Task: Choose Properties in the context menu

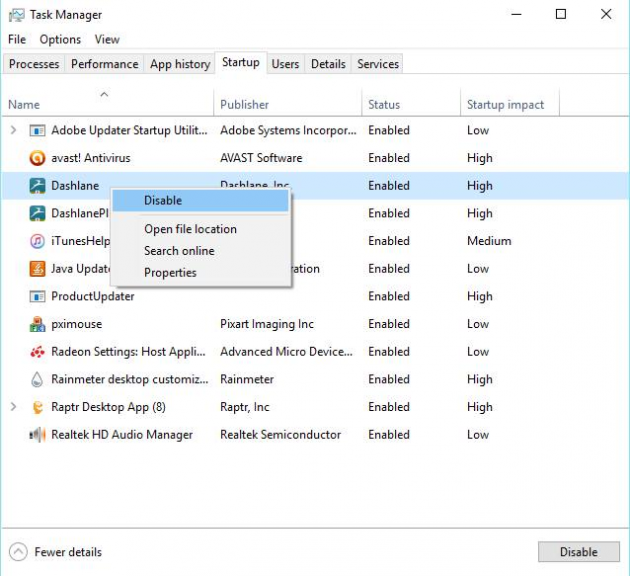Action: 200,273
